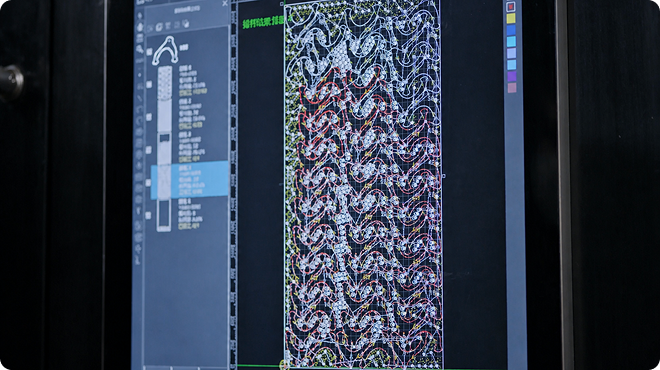Select the lavender color swatch
This screenshot has height=370, width=660.
(511, 53)
